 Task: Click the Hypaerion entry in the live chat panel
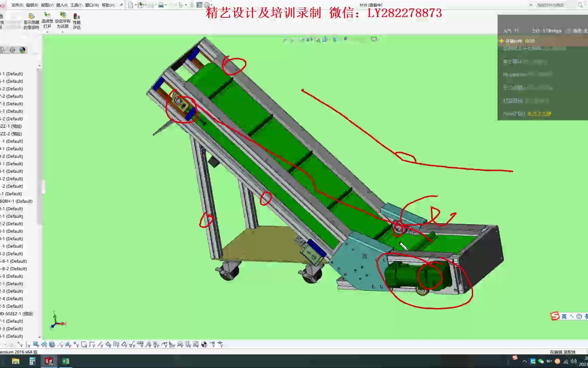(x=514, y=74)
